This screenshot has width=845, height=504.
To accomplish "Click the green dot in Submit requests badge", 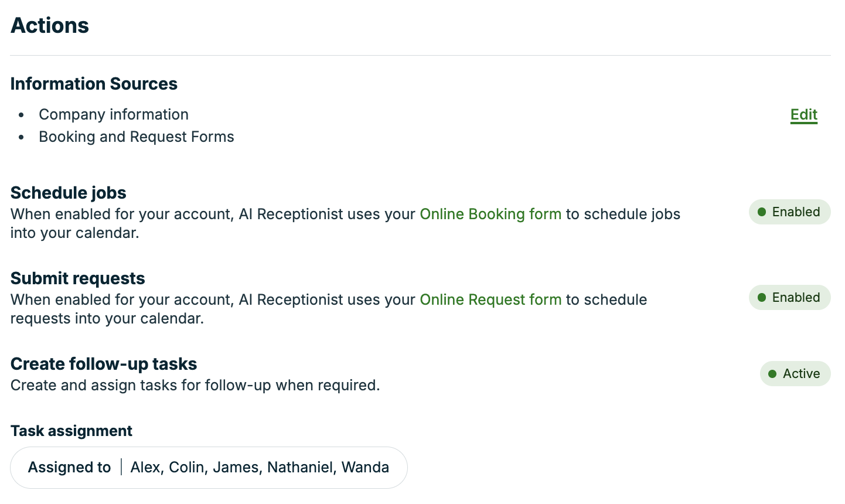I will pyautogui.click(x=762, y=298).
